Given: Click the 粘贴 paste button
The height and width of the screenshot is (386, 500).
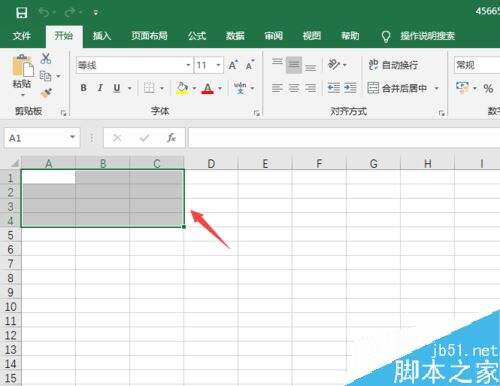Looking at the screenshot, I should (x=22, y=75).
